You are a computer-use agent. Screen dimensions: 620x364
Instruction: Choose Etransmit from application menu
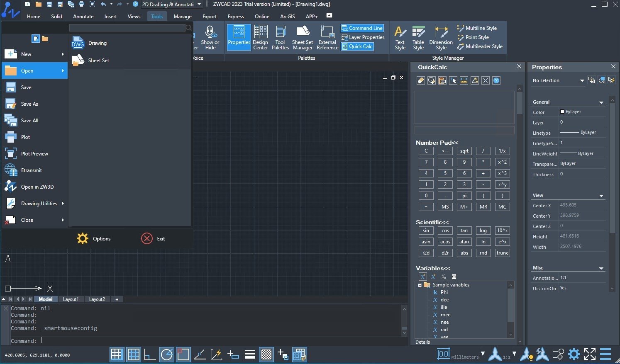[x=34, y=170]
